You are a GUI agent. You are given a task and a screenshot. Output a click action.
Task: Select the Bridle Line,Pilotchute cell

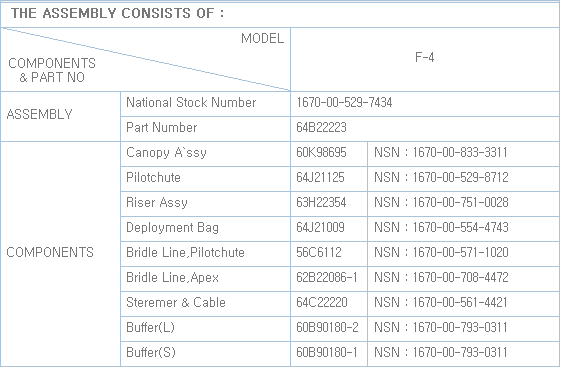point(205,254)
